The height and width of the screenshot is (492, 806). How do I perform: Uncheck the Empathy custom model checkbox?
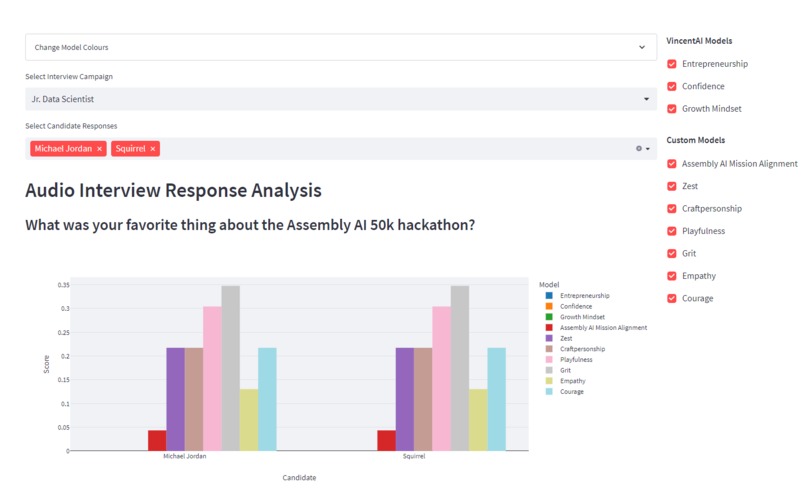672,276
